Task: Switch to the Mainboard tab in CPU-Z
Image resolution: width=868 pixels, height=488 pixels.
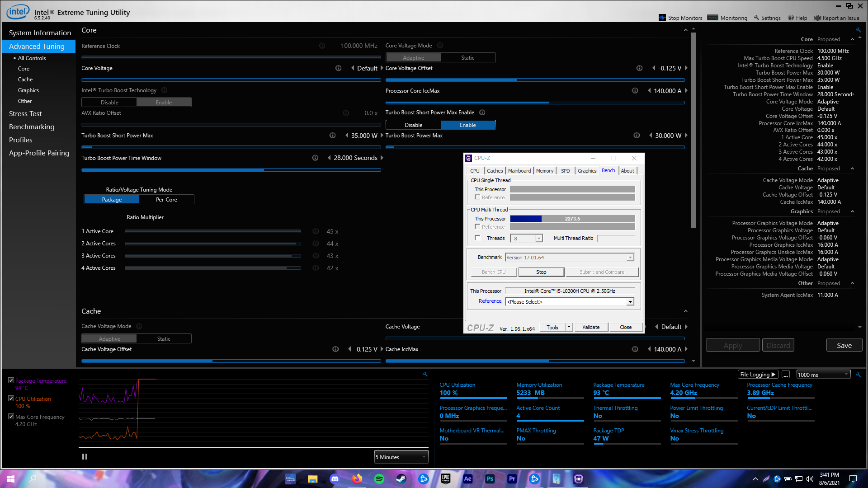Action: (519, 171)
